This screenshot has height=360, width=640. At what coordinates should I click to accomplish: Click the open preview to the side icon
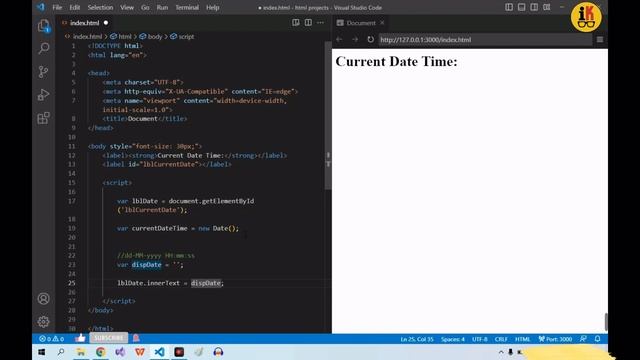(296, 23)
